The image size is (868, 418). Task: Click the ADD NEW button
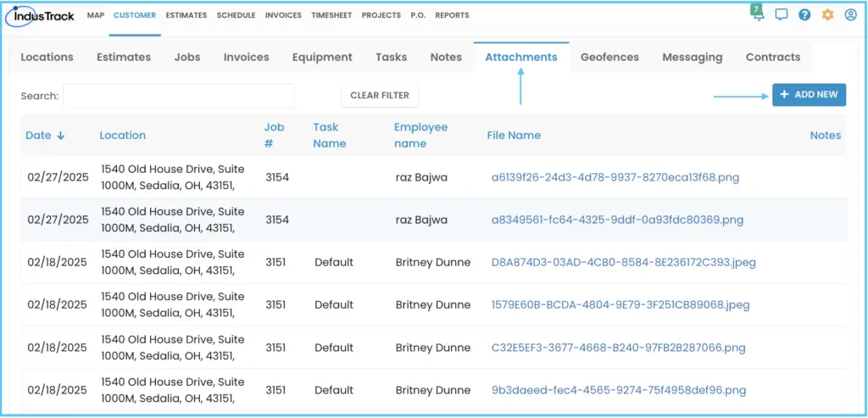point(809,95)
